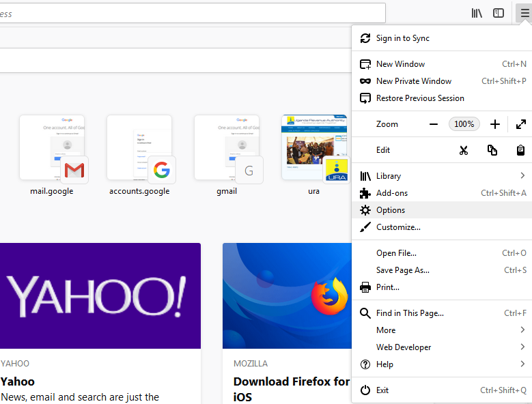Viewport: 532px width, 404px height.
Task: Click the accounts.google site thumbnail
Action: point(139,147)
